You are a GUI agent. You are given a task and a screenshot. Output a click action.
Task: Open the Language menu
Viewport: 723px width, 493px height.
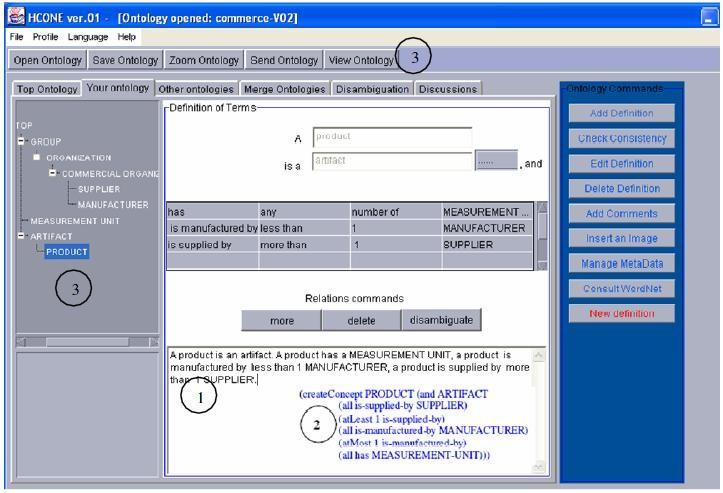[x=88, y=37]
